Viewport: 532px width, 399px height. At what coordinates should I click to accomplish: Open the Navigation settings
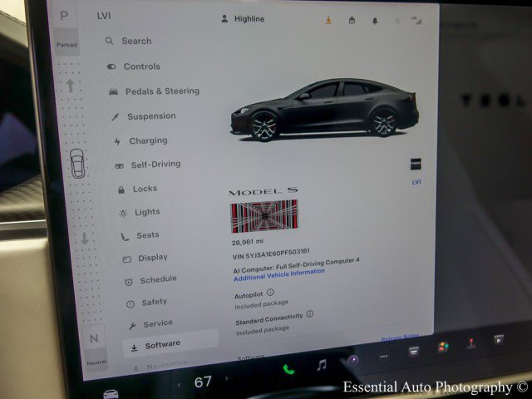click(x=160, y=366)
